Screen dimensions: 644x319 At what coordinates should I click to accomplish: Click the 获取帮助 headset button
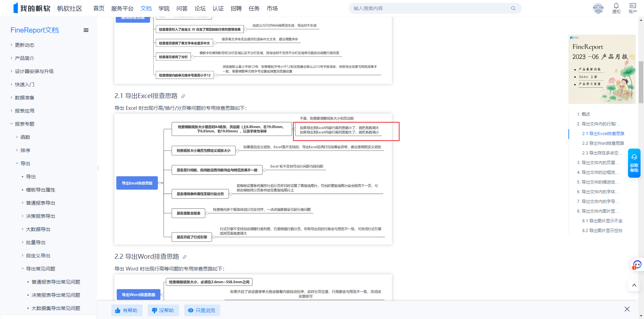[x=634, y=163]
